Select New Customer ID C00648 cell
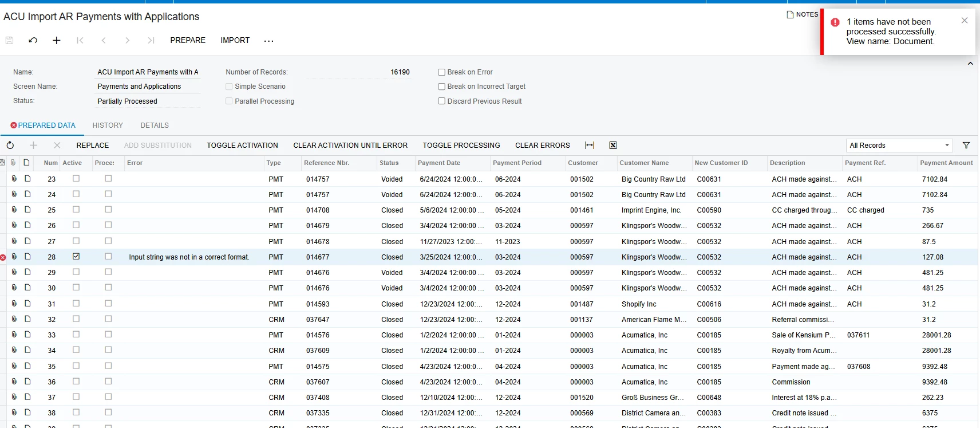This screenshot has width=980, height=428. 709,398
